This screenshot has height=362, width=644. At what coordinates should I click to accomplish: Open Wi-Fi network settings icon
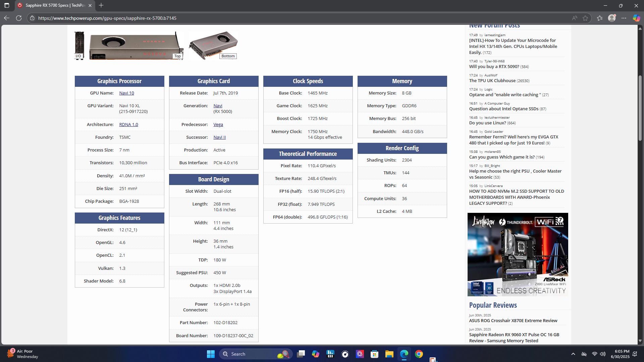pyautogui.click(x=594, y=354)
